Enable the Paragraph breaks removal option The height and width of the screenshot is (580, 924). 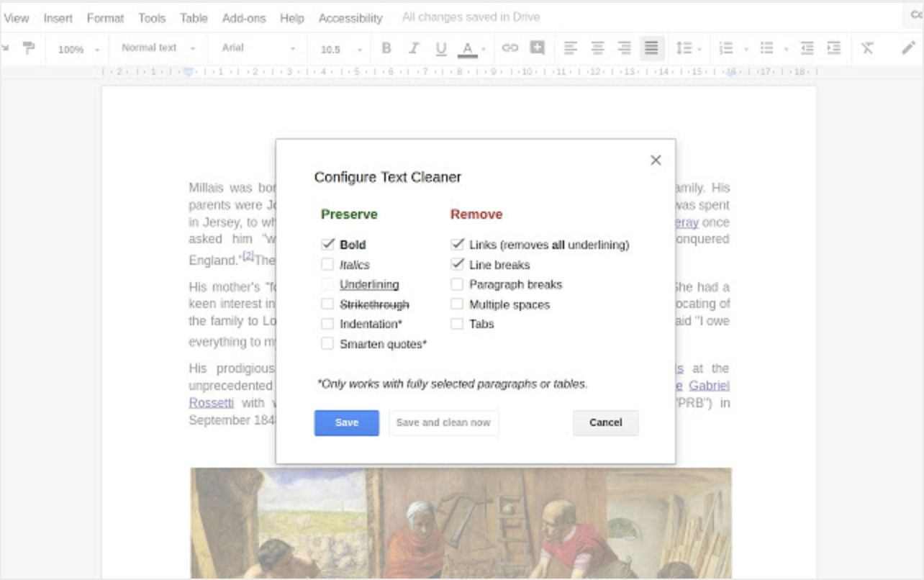point(457,284)
